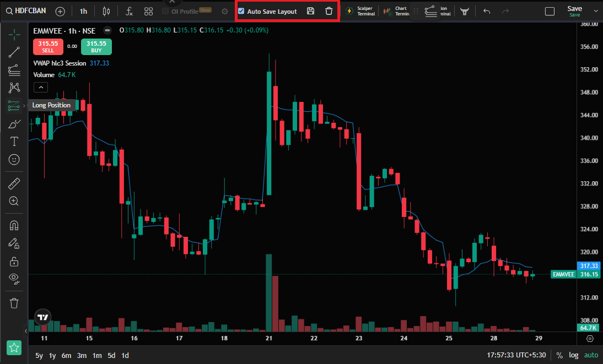Collapse the indicator legend chevron
603x364 pixels.
pyautogui.click(x=41, y=87)
